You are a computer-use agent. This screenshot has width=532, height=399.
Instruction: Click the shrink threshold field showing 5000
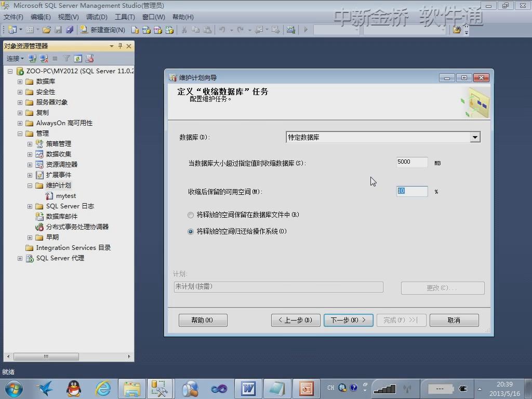pyautogui.click(x=411, y=162)
